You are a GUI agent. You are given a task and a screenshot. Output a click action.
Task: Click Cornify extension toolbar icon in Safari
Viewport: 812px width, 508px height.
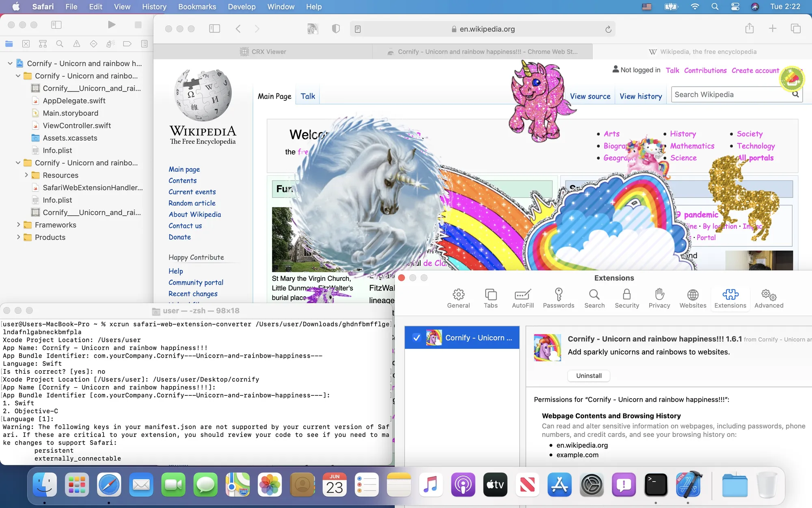[x=313, y=28]
